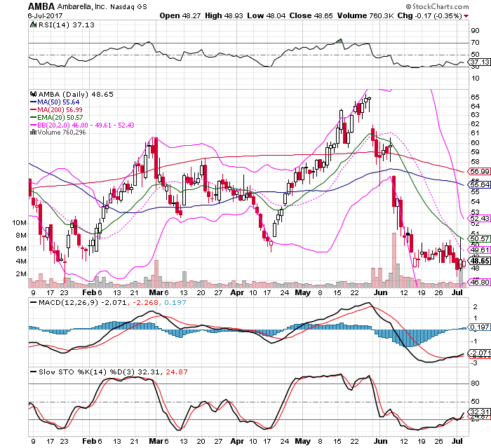Click the 2M volume axis label
Viewport: 491px width, 448px height.
pyautogui.click(x=21, y=274)
